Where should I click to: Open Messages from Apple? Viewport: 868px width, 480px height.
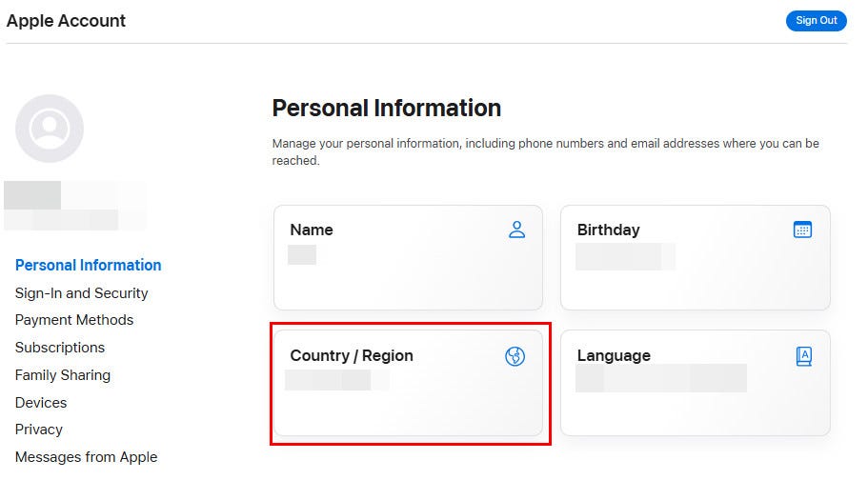point(87,457)
